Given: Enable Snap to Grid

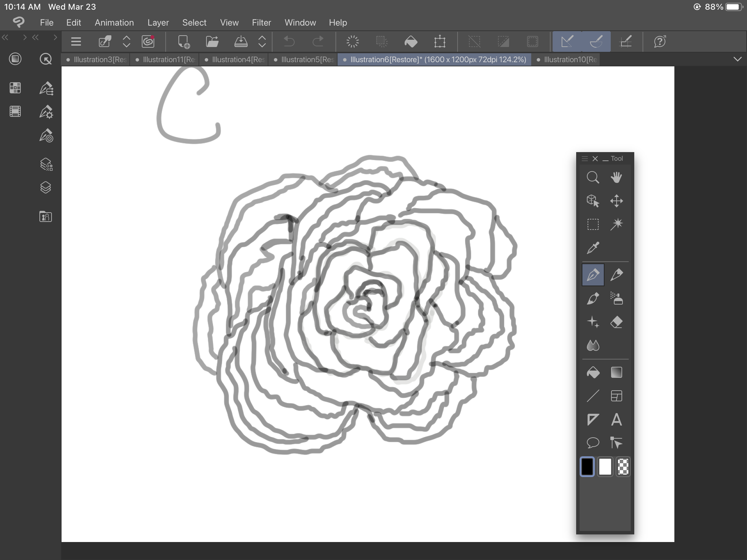Looking at the screenshot, I should click(626, 42).
